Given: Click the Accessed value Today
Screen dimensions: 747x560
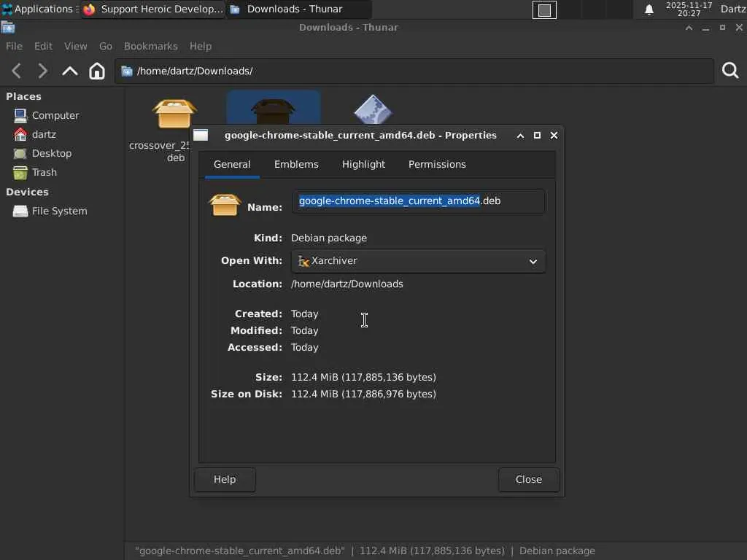Looking at the screenshot, I should click(x=304, y=347).
